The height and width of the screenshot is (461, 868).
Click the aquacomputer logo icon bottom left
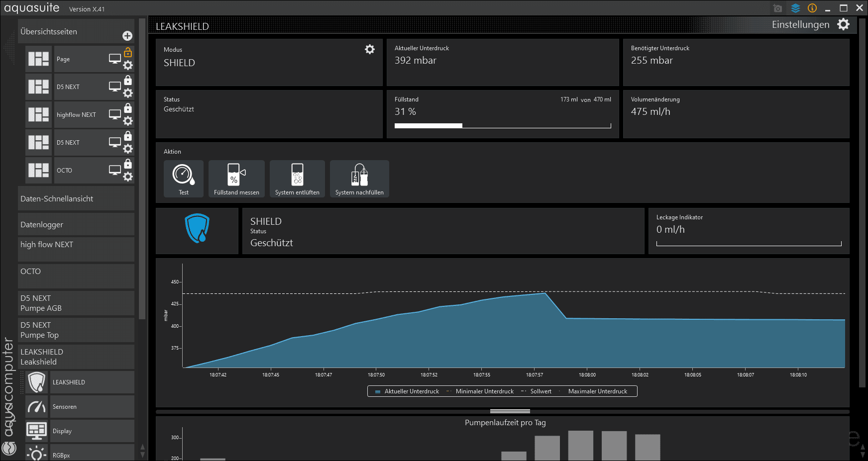[9, 449]
